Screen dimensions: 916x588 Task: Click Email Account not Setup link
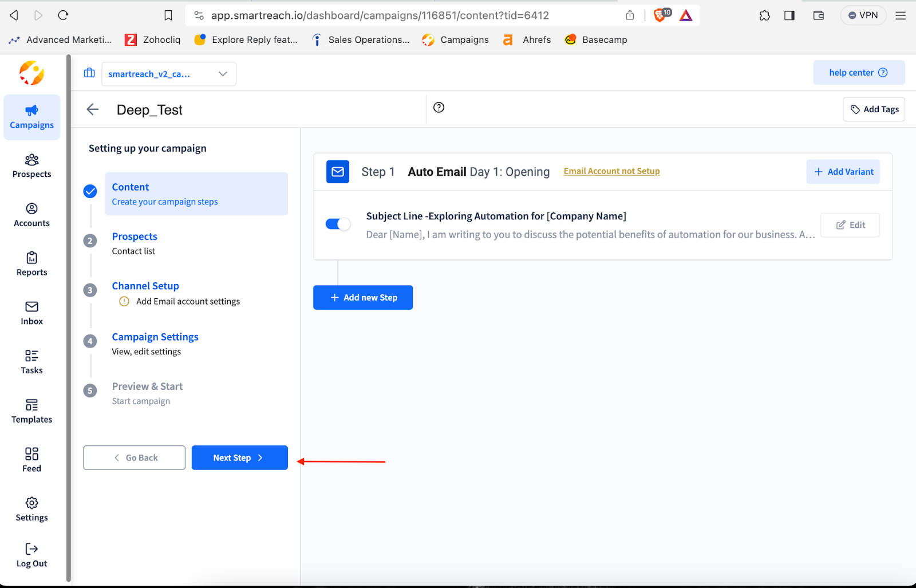click(x=612, y=171)
